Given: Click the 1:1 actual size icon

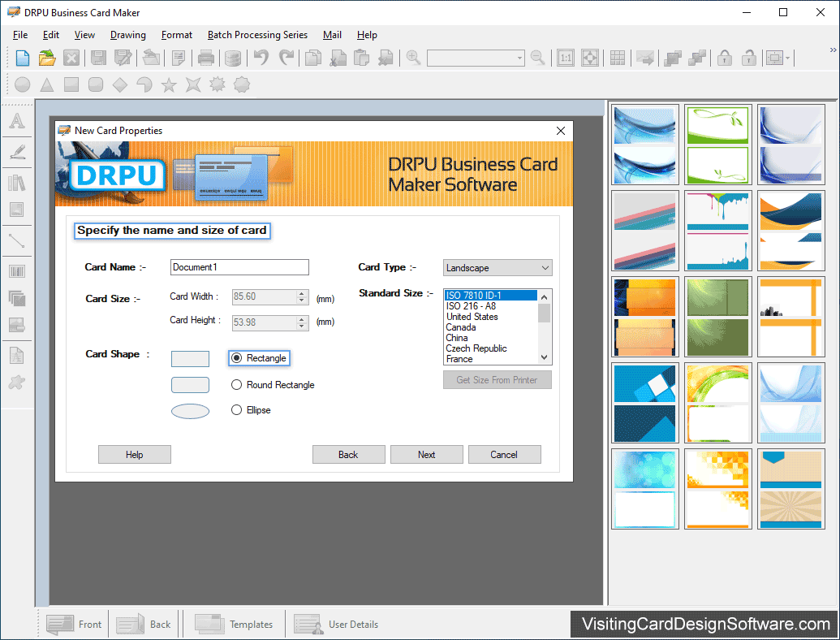Looking at the screenshot, I should click(565, 58).
